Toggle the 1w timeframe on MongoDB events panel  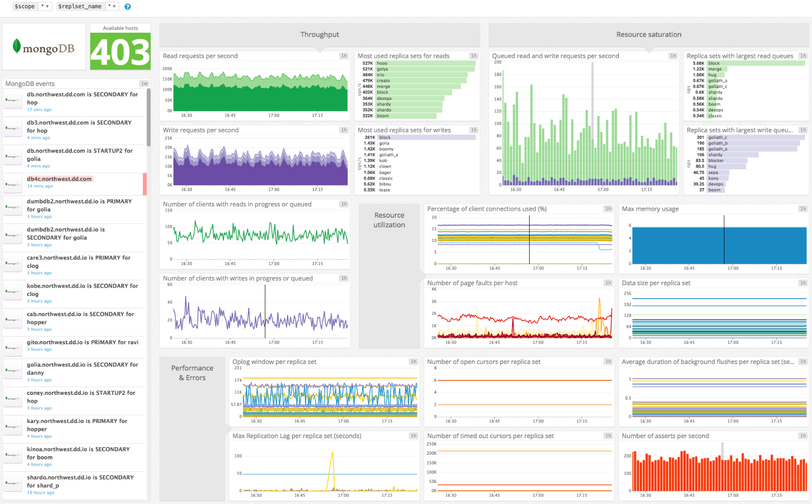coord(143,83)
